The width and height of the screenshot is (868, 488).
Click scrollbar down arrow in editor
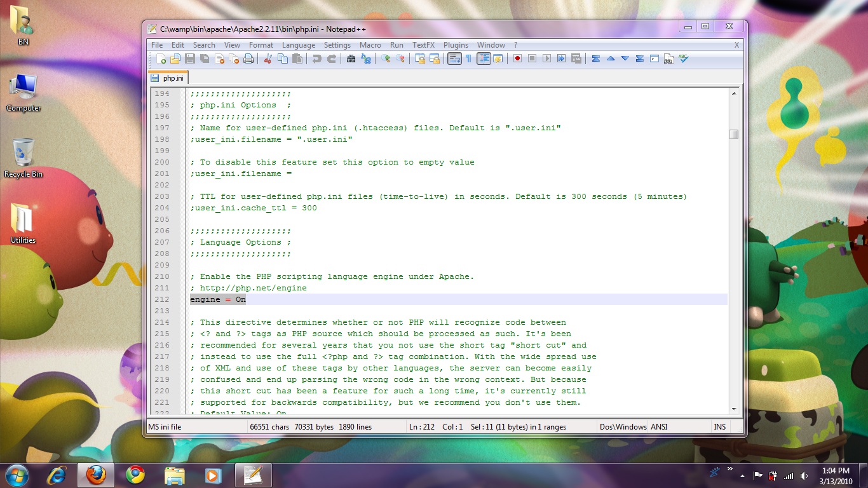click(x=733, y=409)
